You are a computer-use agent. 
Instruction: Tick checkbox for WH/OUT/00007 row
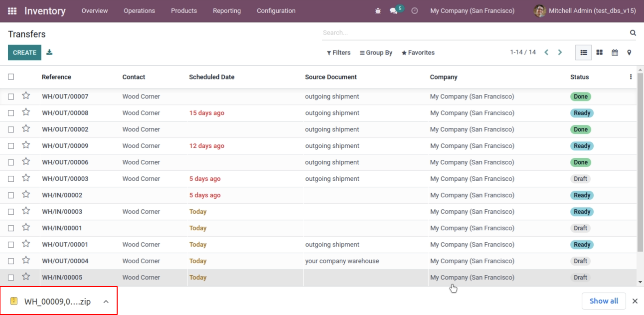pyautogui.click(x=11, y=96)
